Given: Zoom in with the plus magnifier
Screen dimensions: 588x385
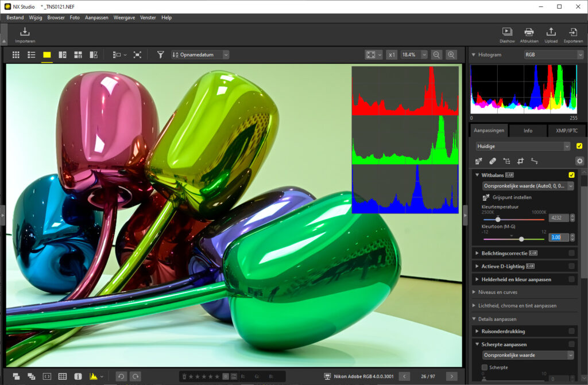Looking at the screenshot, I should click(451, 55).
